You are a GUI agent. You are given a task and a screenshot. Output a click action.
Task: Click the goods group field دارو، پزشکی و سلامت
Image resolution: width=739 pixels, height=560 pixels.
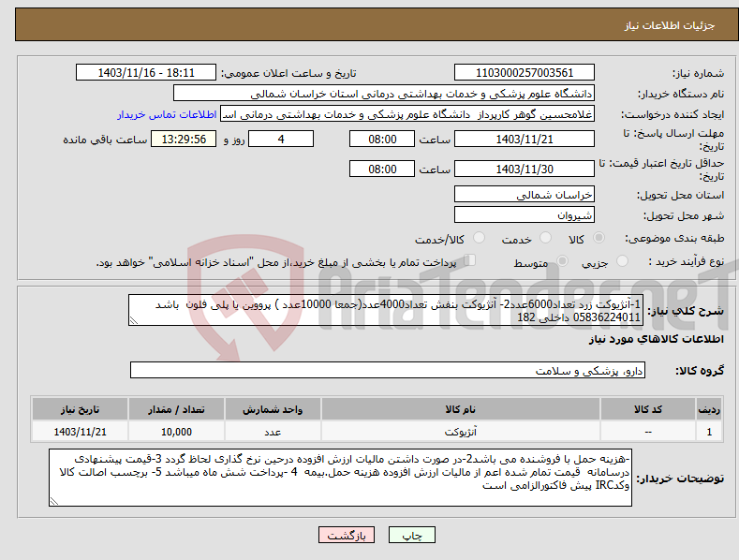[388, 371]
